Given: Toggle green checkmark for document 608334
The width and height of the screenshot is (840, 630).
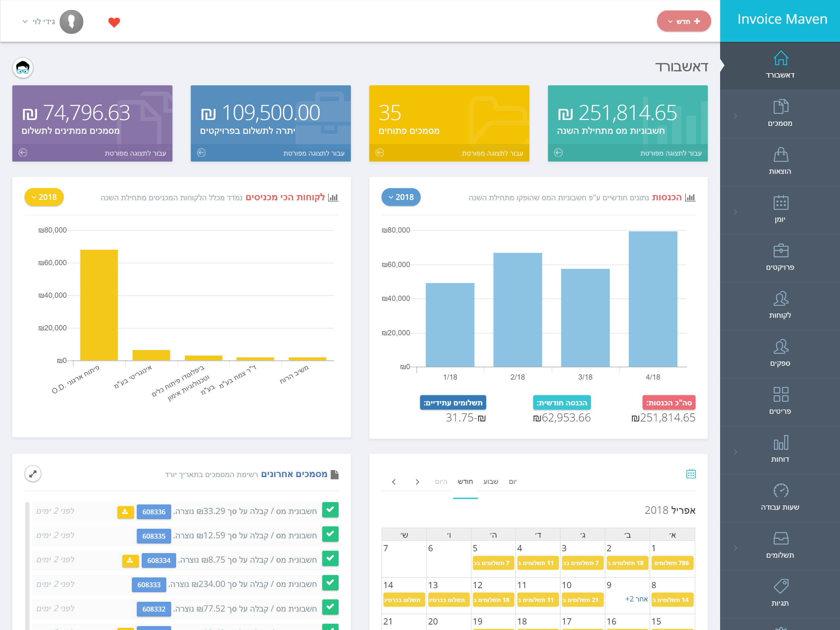Looking at the screenshot, I should [x=330, y=559].
